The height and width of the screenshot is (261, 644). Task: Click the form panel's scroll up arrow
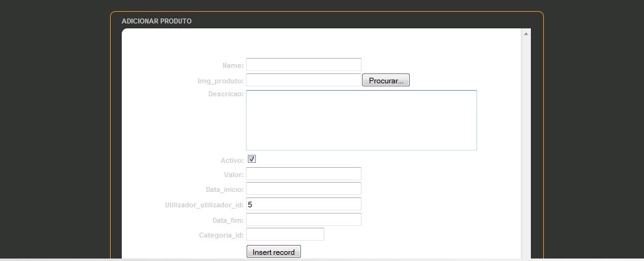click(x=526, y=34)
